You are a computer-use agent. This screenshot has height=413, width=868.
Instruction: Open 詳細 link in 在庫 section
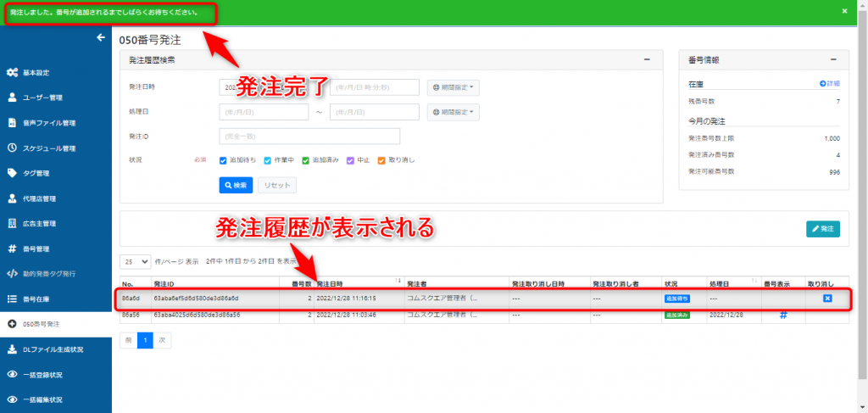pos(830,84)
